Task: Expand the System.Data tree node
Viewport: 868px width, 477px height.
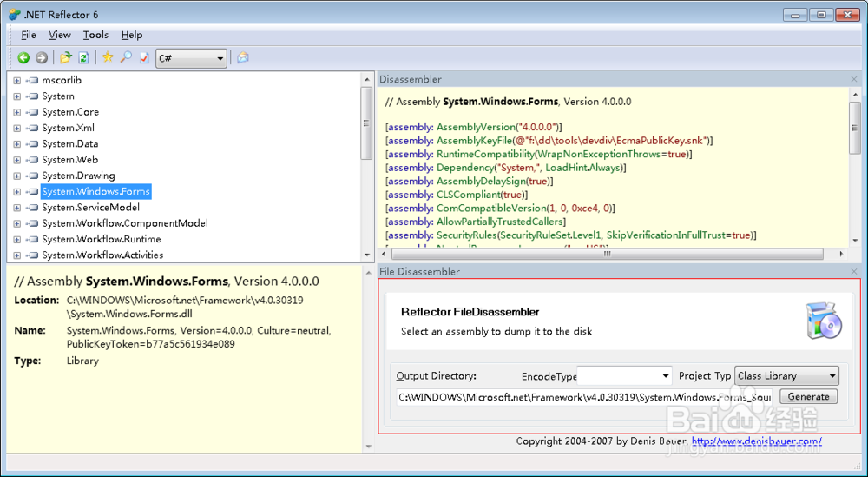Action: (17, 144)
